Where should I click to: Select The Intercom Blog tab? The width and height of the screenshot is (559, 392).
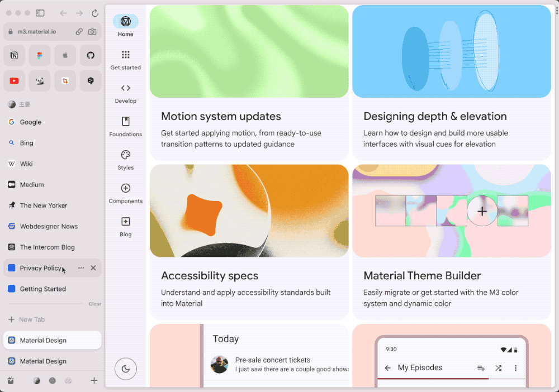click(53, 247)
